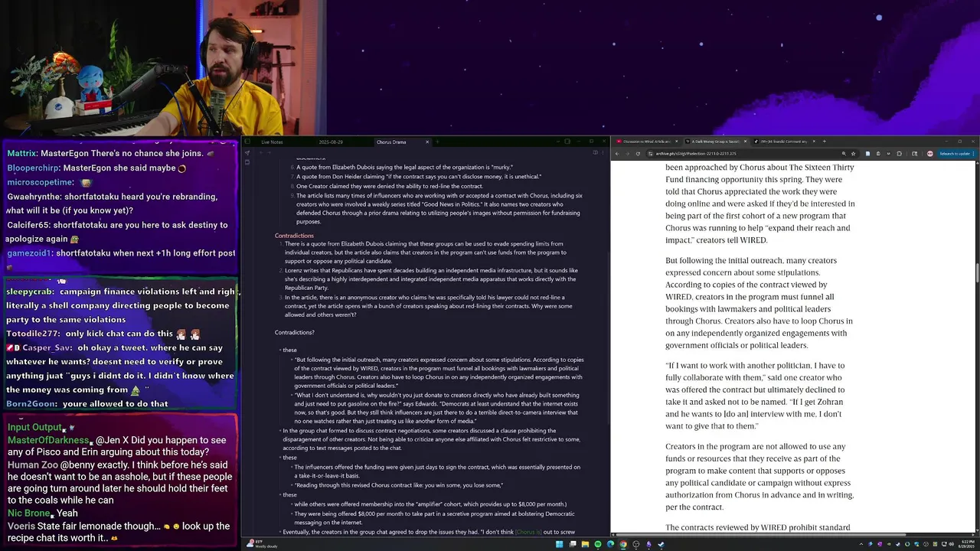Toggle the notes app right sidebar
Image resolution: width=980 pixels, height=551 pixels.
coord(567,142)
